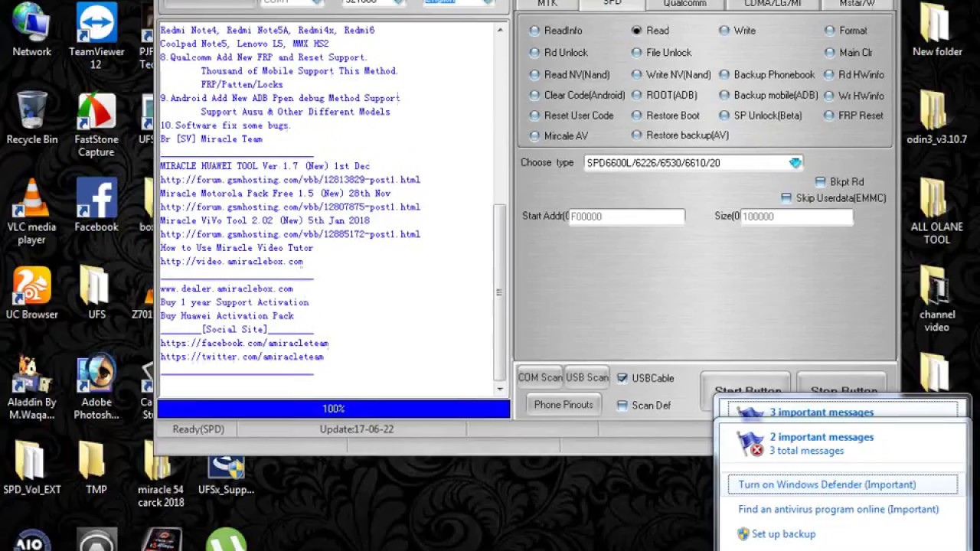Image resolution: width=980 pixels, height=551 pixels.
Task: Click the COM Scan button
Action: pyautogui.click(x=540, y=377)
